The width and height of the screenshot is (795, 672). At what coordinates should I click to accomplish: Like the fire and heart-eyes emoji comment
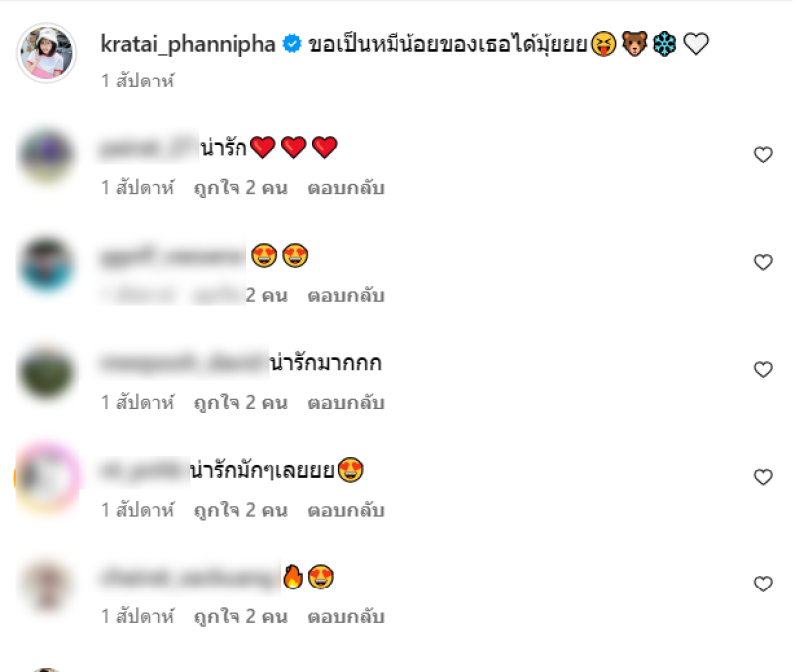pyautogui.click(x=763, y=585)
